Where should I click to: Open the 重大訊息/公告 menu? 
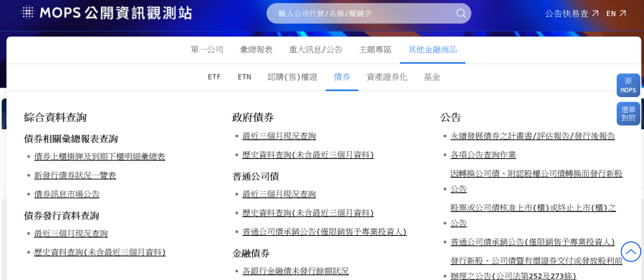[315, 49]
